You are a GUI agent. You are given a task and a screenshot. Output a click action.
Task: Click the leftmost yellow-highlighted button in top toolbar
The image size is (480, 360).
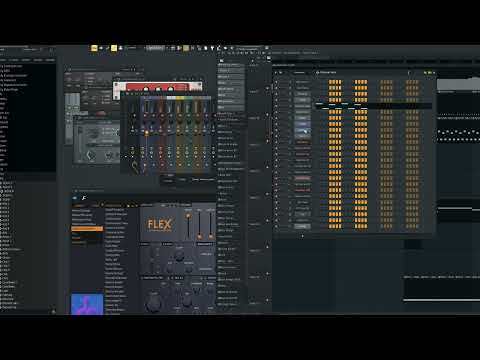click(x=94, y=48)
